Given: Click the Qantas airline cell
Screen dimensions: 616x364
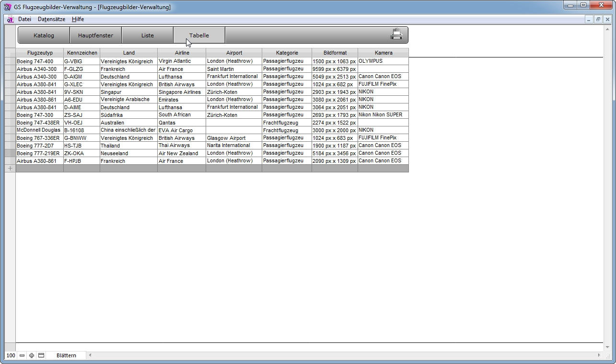Looking at the screenshot, I should [x=182, y=123].
